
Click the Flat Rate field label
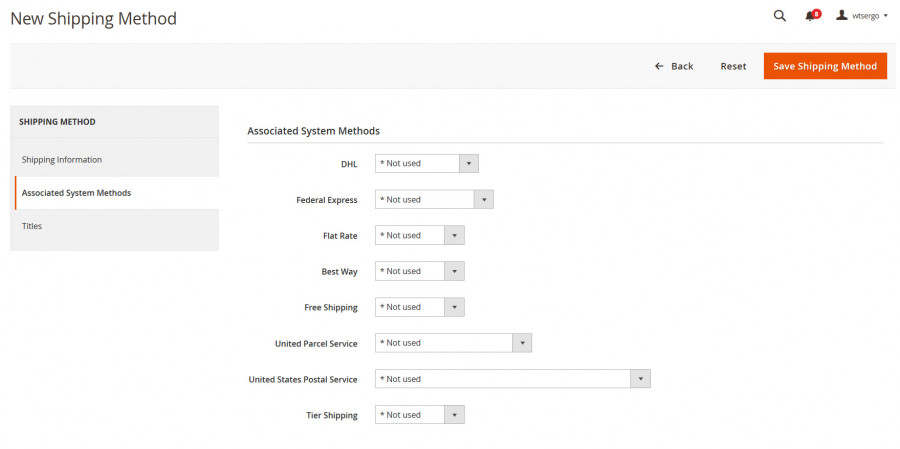(340, 236)
